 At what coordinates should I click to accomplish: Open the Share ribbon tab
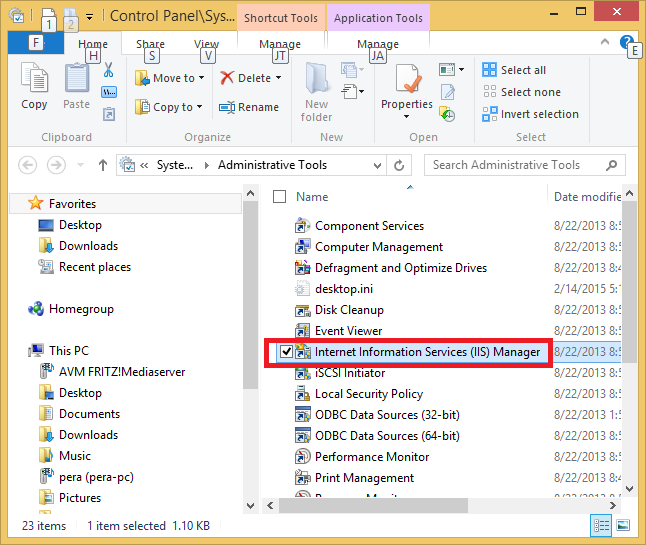point(150,44)
